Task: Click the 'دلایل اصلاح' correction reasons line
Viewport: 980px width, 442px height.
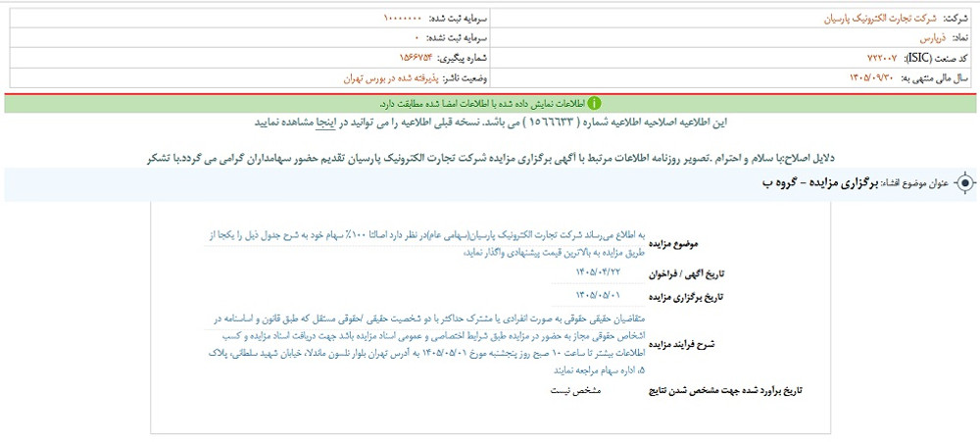Action: pos(490,158)
